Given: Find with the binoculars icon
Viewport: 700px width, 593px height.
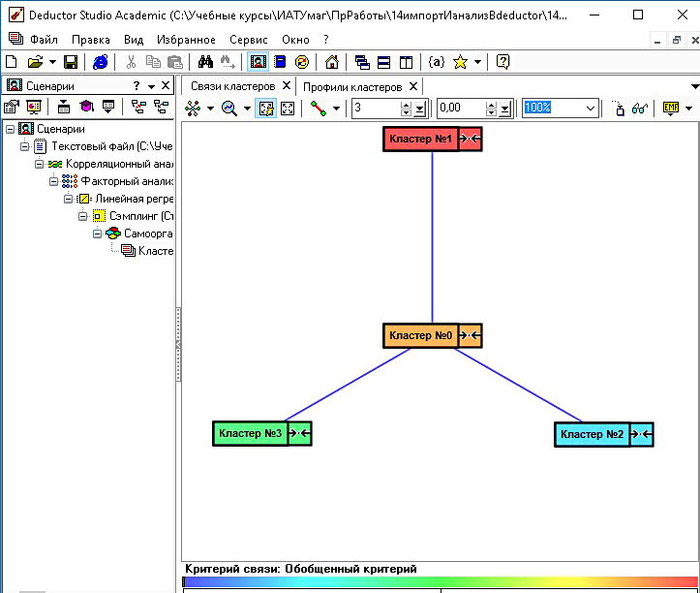Looking at the screenshot, I should (205, 62).
